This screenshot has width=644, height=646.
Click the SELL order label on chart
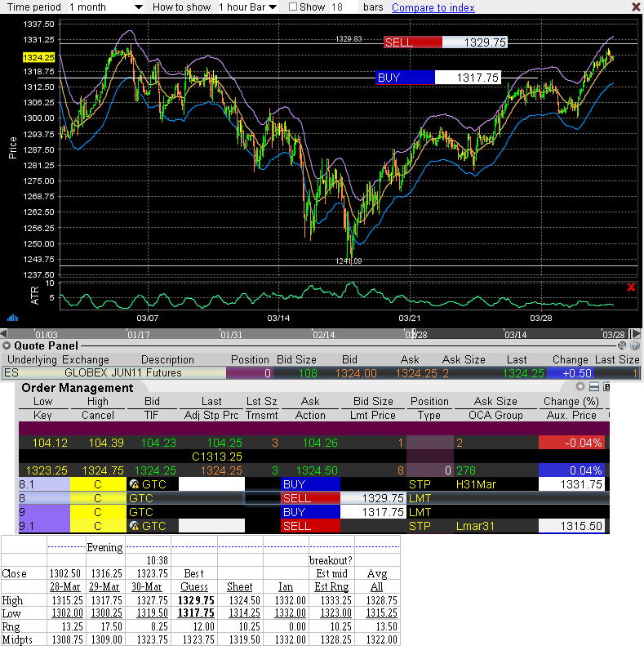click(413, 42)
